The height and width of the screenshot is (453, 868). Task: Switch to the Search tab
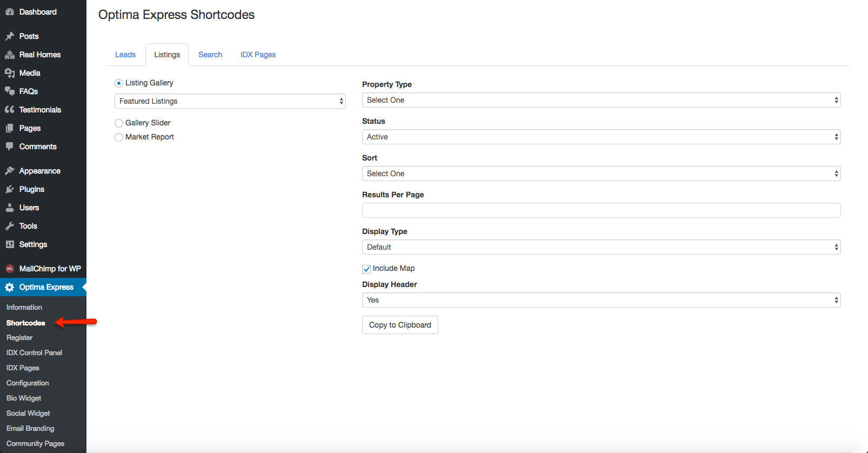pyautogui.click(x=210, y=55)
